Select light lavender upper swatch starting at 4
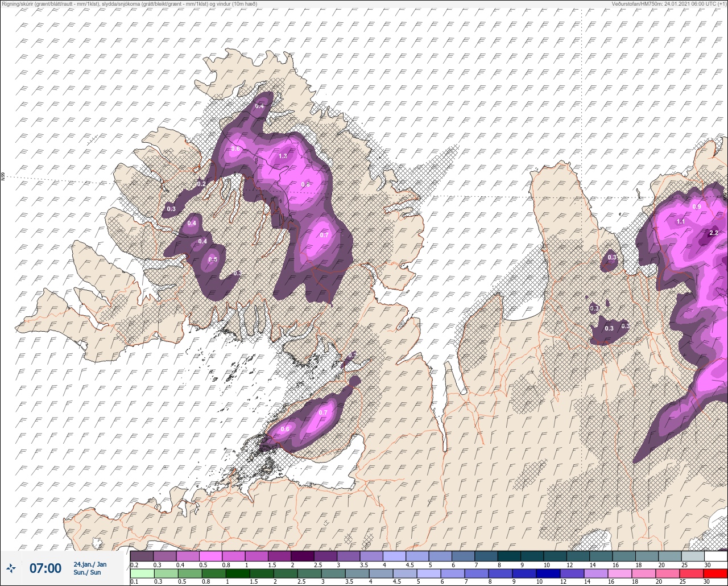 point(394,556)
